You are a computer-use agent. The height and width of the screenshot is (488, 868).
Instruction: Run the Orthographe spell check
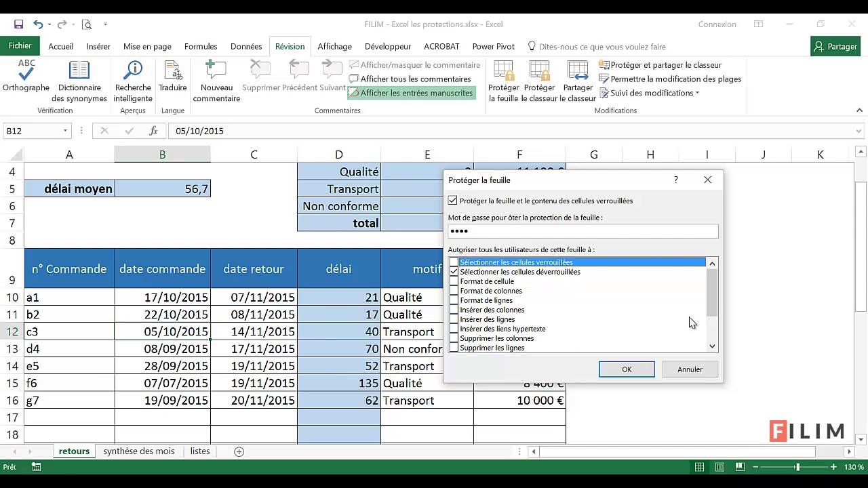(26, 77)
